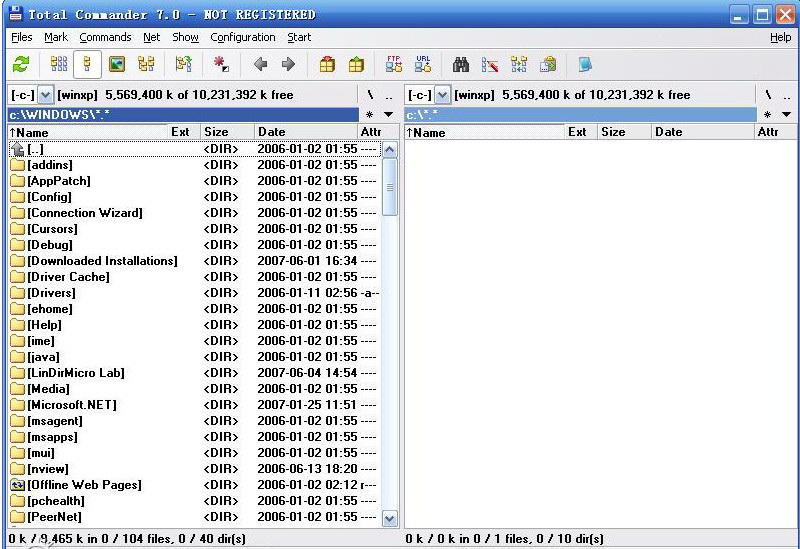Click the left panel scrollbar up arrow
This screenshot has width=800, height=549.
point(389,149)
